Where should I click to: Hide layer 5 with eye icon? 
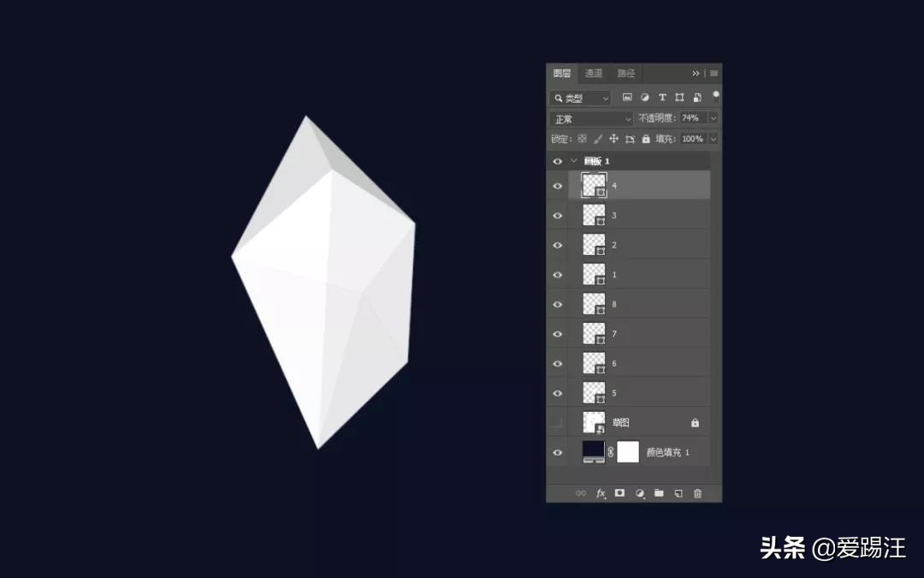pyautogui.click(x=558, y=393)
